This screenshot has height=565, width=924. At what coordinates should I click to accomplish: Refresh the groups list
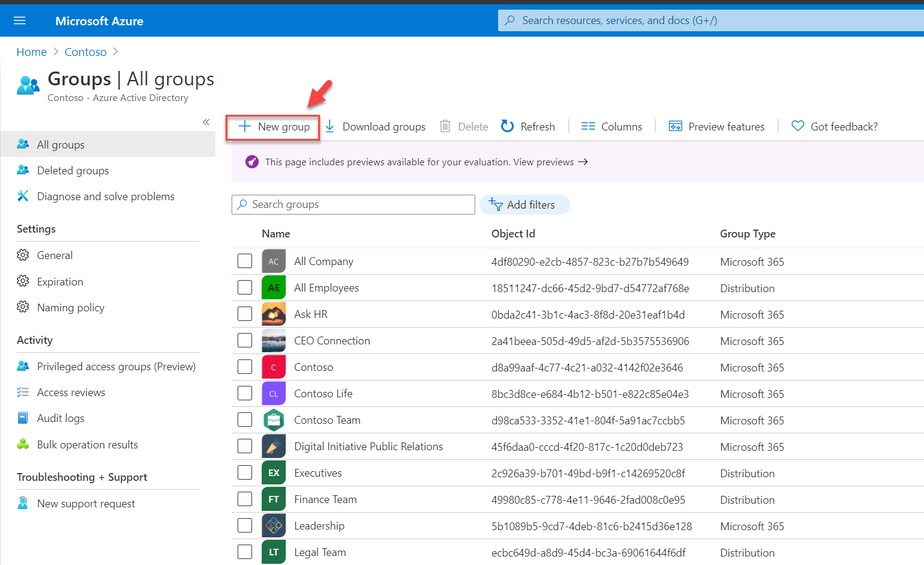528,127
